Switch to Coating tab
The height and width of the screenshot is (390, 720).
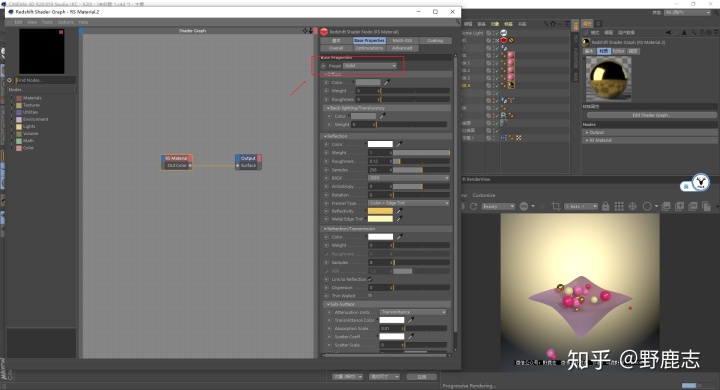tap(435, 40)
